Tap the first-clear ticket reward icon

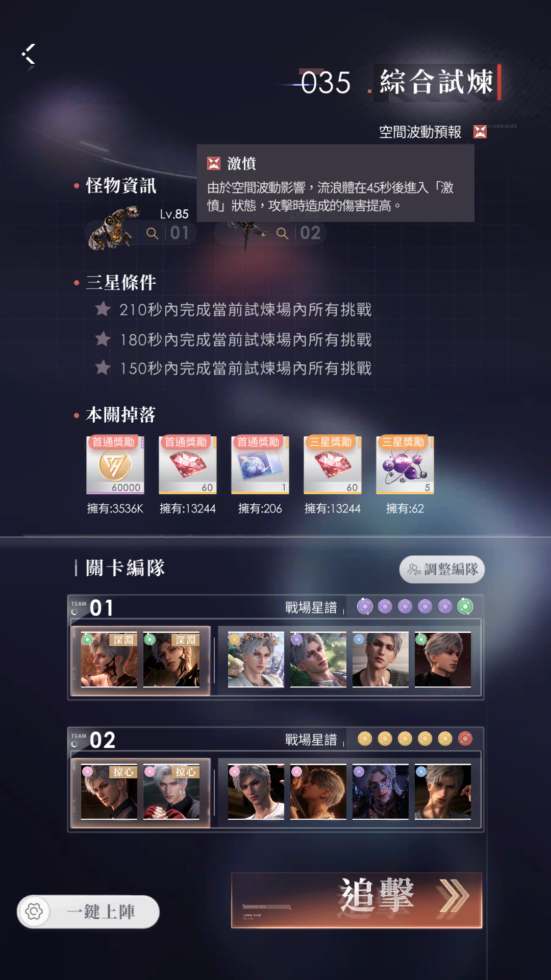pos(260,465)
